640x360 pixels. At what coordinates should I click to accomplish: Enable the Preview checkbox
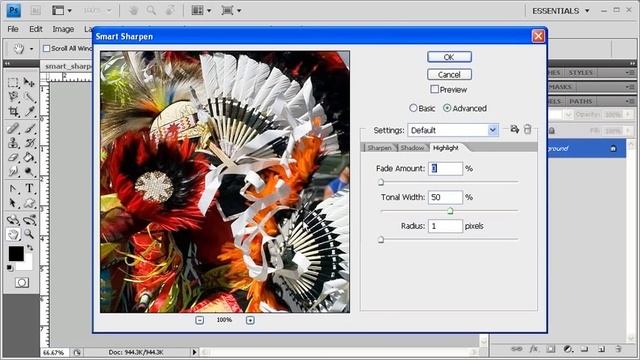pos(435,89)
